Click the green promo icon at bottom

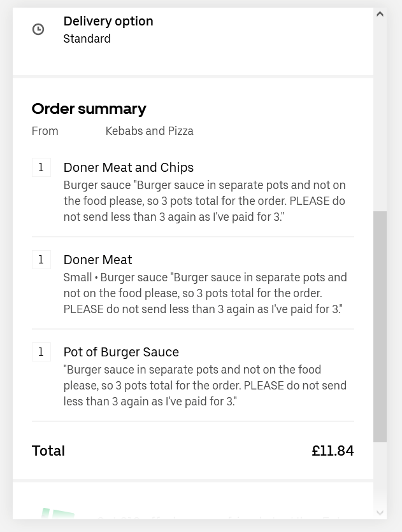58,514
